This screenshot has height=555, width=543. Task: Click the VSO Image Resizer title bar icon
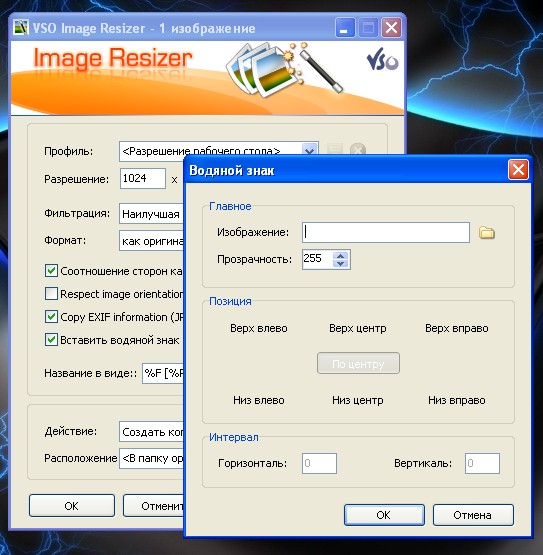(x=21, y=28)
